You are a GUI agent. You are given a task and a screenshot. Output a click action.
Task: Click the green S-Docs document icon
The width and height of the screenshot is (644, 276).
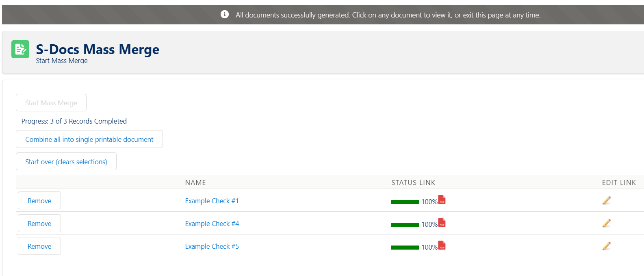pos(20,49)
